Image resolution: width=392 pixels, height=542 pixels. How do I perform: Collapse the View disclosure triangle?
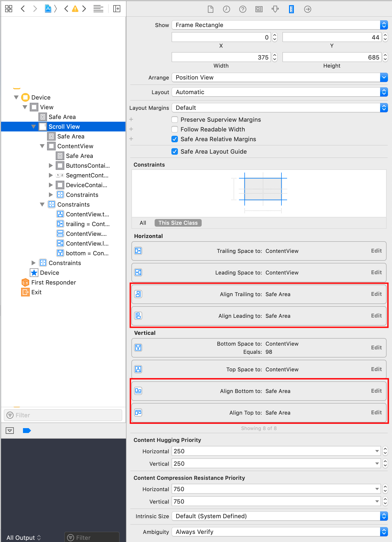click(25, 107)
